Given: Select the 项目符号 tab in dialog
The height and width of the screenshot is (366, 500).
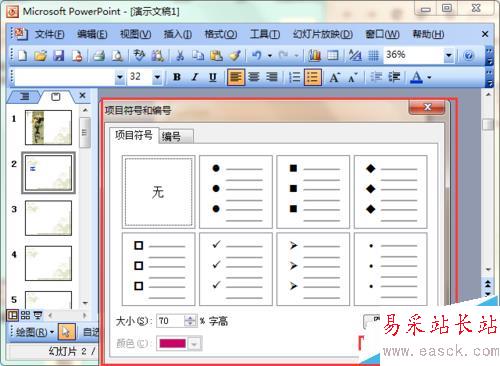Looking at the screenshot, I should (x=134, y=135).
